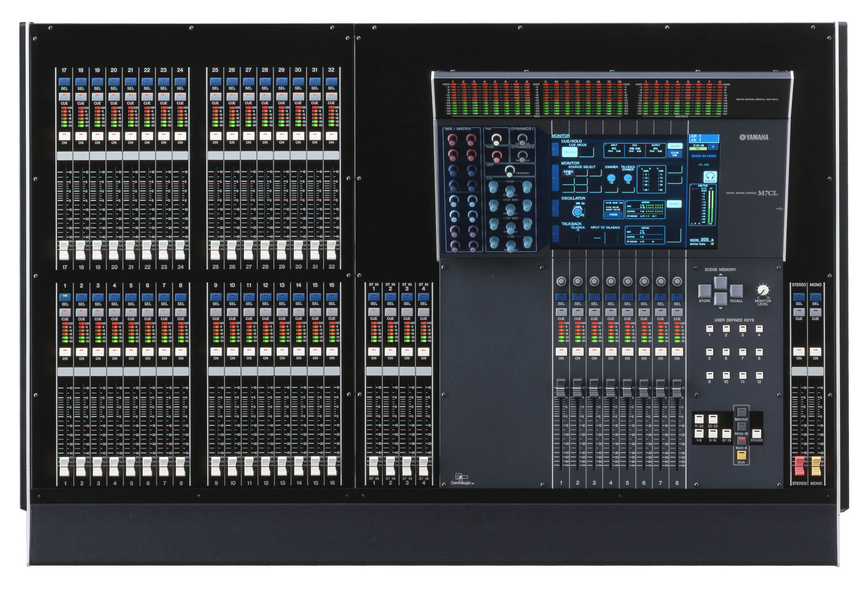This screenshot has height=589, width=868.
Task: Open the Stereo L/R monitor source selector
Action: 568,172
